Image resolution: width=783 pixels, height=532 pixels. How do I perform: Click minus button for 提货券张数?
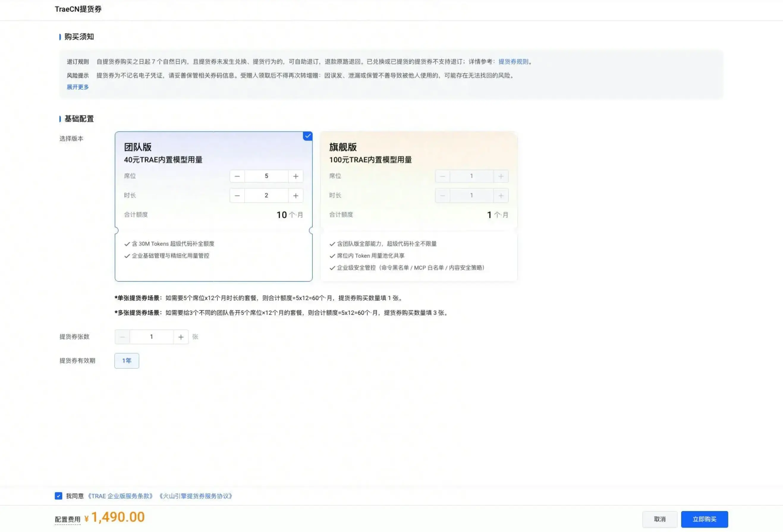tap(122, 337)
